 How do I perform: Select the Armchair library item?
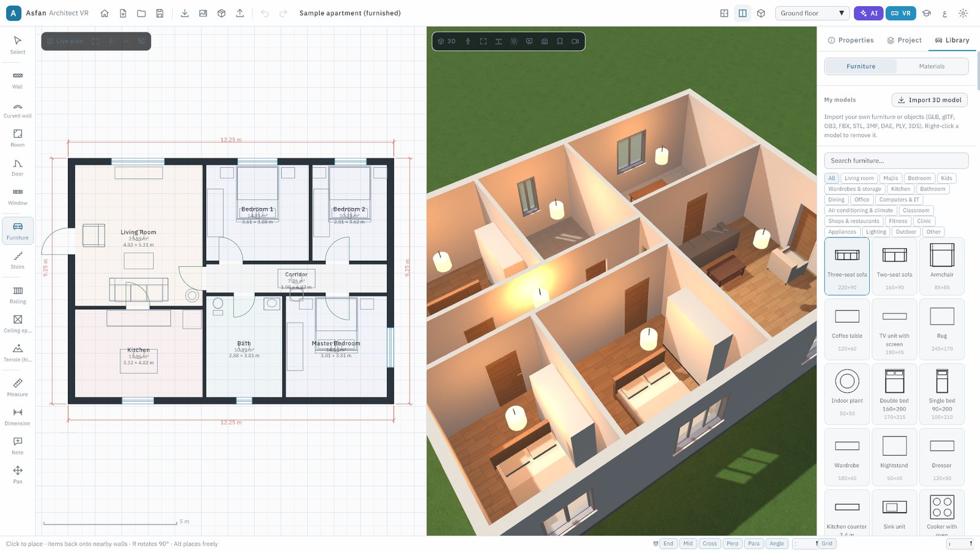point(941,266)
